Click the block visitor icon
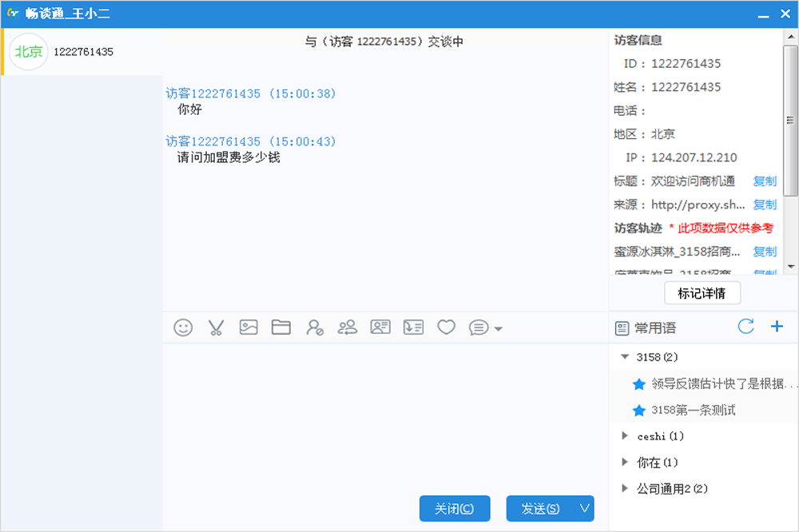The height and width of the screenshot is (532, 799). 314,327
